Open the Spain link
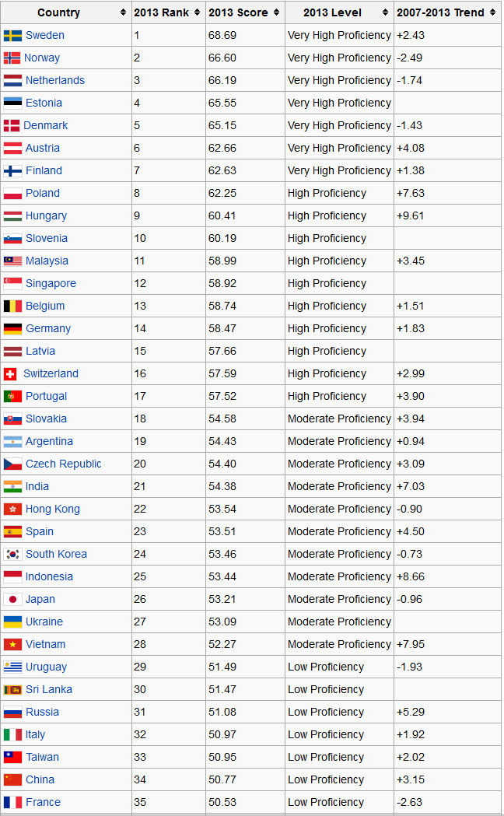Image resolution: width=504 pixels, height=816 pixels. click(x=40, y=532)
